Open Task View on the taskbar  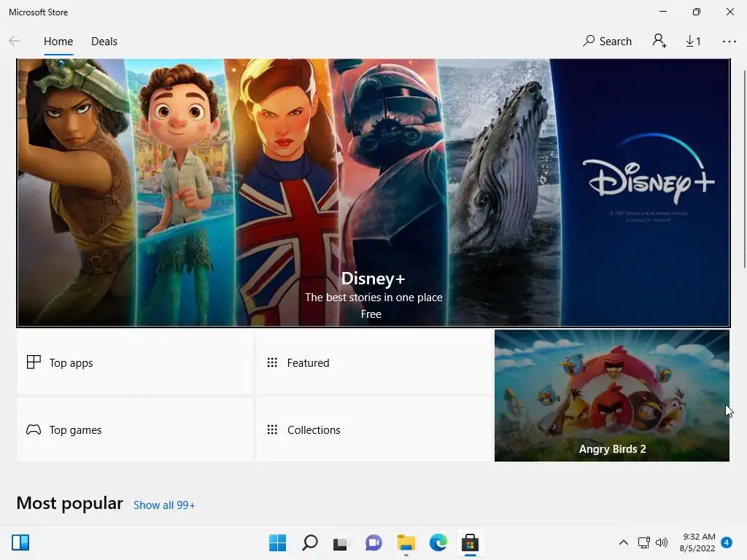(341, 542)
